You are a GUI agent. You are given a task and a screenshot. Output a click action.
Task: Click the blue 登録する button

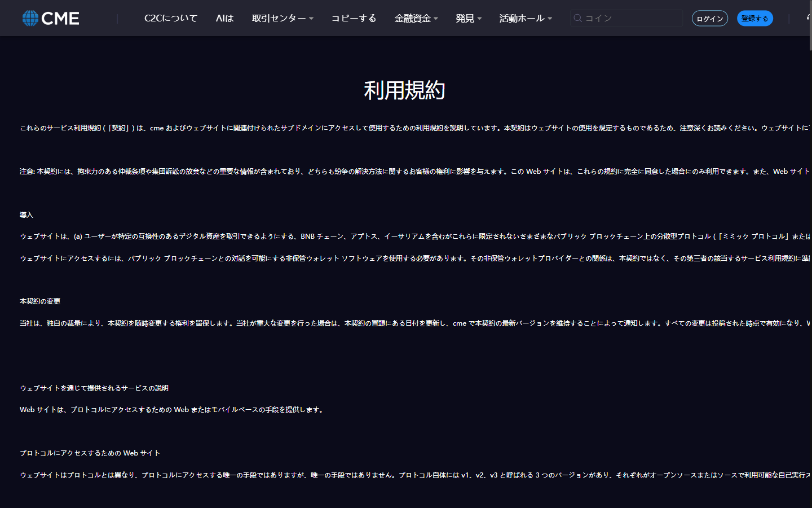[755, 19]
